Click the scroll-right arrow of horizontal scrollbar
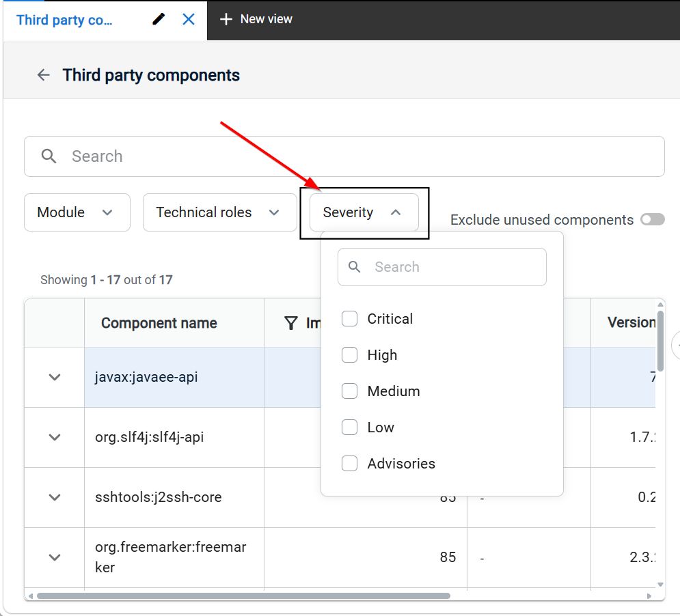This screenshot has width=680, height=616. click(x=649, y=596)
